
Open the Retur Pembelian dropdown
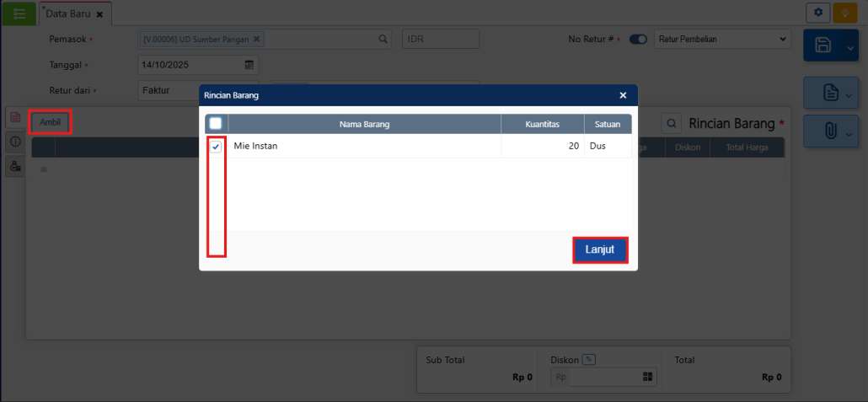pyautogui.click(x=722, y=39)
